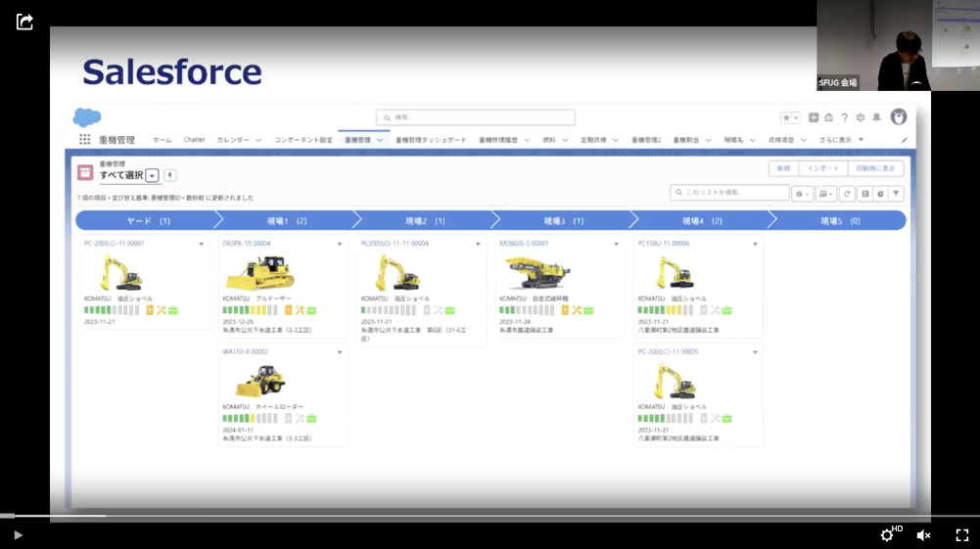Enter fullscreen in video player

tap(961, 534)
